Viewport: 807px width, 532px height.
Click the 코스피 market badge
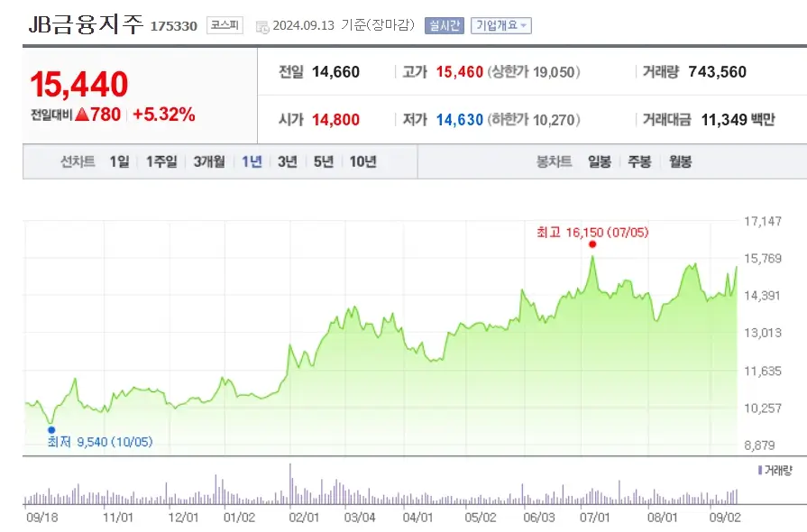[224, 24]
